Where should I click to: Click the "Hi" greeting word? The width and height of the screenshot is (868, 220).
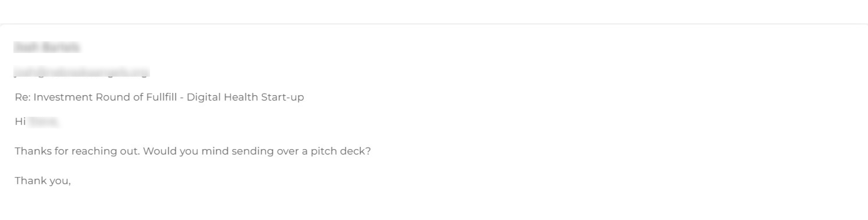coord(20,121)
